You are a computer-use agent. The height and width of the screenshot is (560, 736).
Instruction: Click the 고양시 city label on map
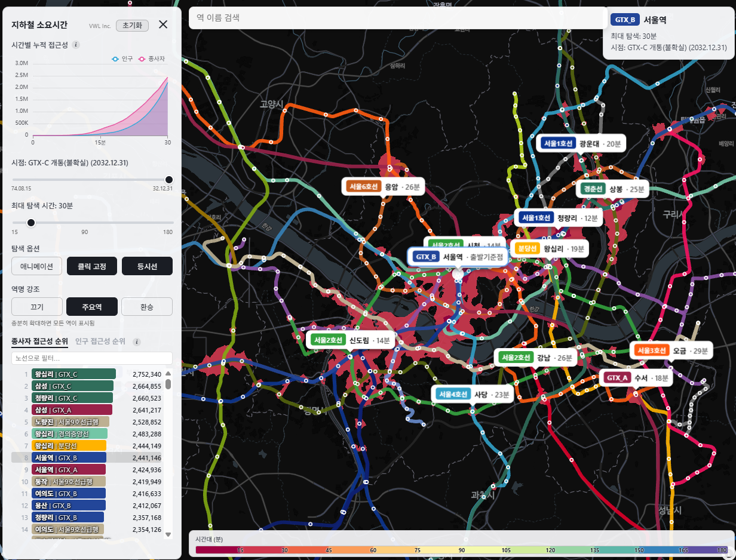pos(271,104)
